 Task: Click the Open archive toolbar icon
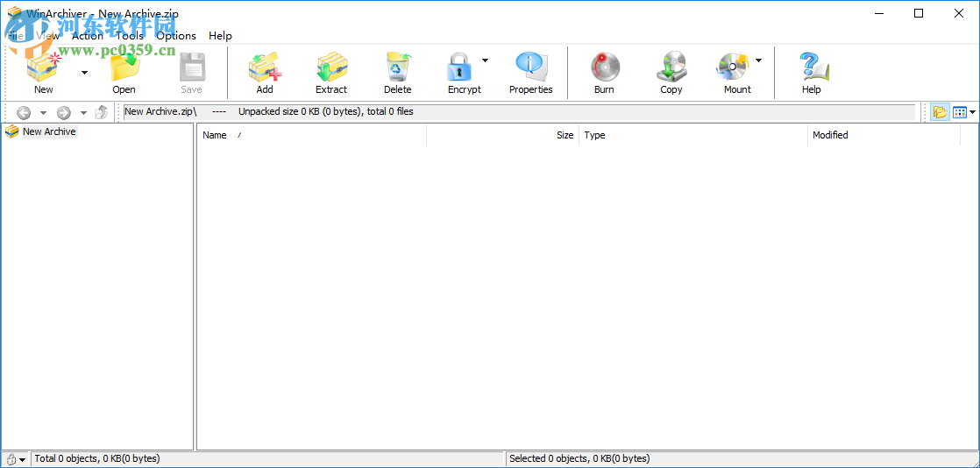pyautogui.click(x=124, y=67)
